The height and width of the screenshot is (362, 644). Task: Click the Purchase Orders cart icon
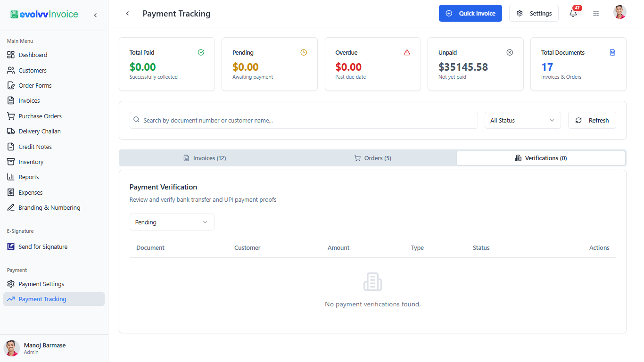tap(11, 116)
